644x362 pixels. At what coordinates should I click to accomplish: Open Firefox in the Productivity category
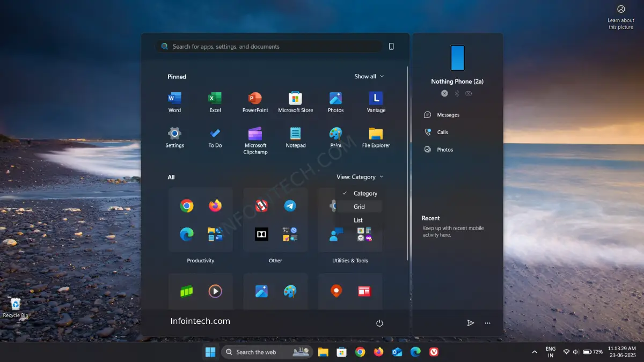215,206
